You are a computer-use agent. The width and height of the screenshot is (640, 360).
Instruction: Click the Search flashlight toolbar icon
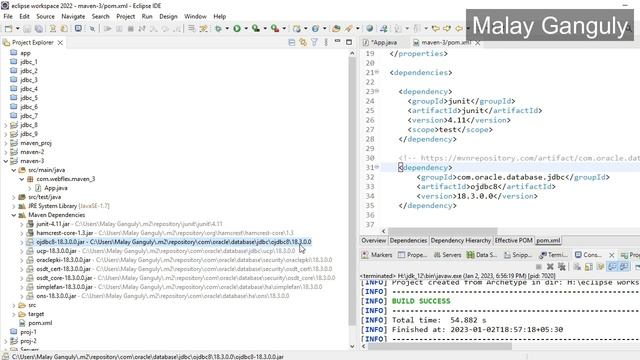348,29
